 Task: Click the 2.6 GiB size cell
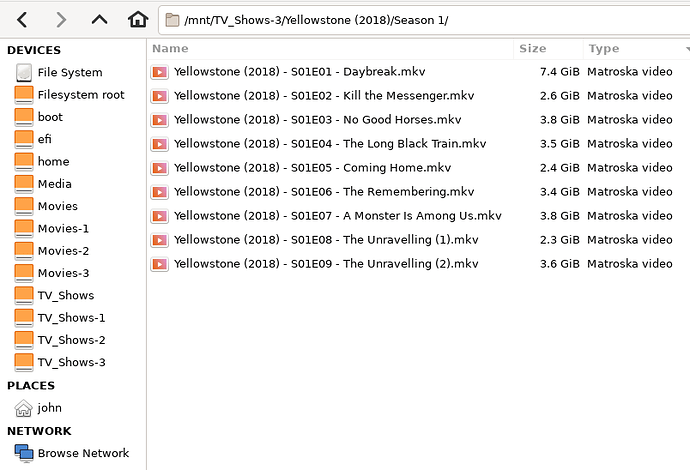tap(560, 96)
